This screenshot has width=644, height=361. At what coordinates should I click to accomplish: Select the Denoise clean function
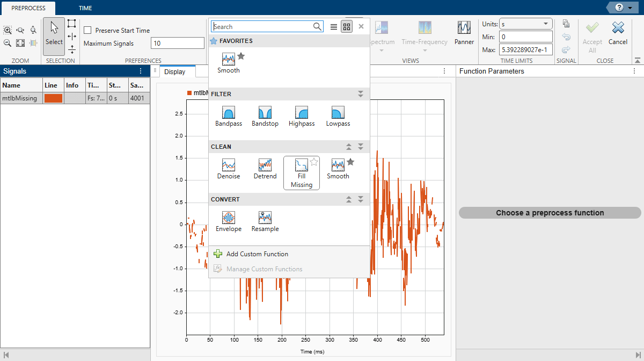229,169
